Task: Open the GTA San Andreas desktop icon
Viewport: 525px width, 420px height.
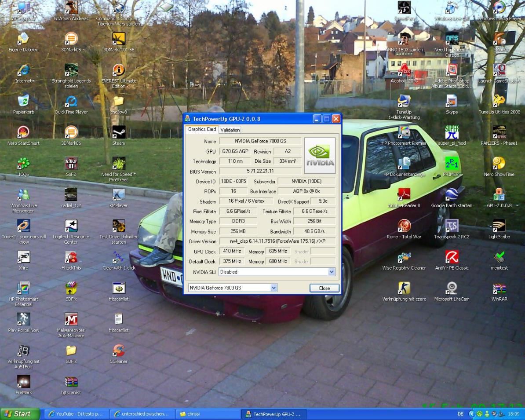Action: (71, 8)
